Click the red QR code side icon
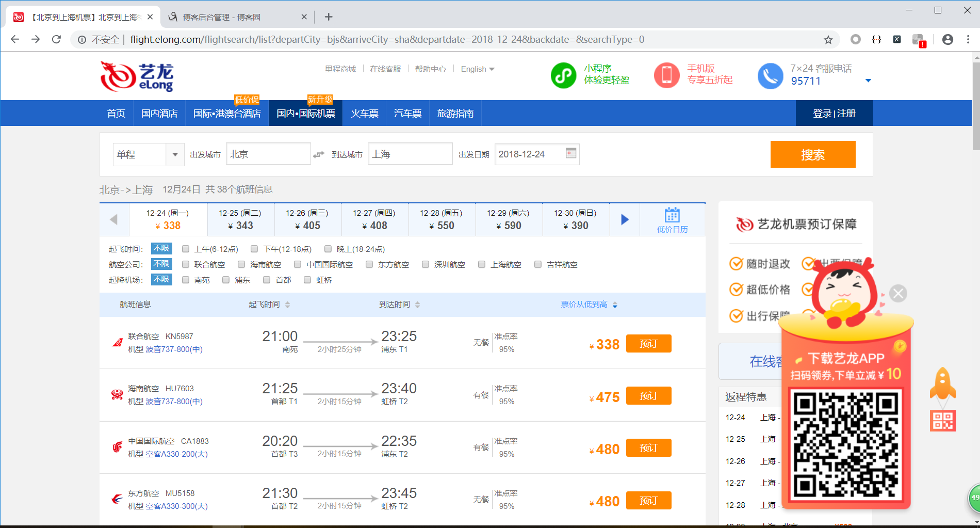 [x=943, y=421]
